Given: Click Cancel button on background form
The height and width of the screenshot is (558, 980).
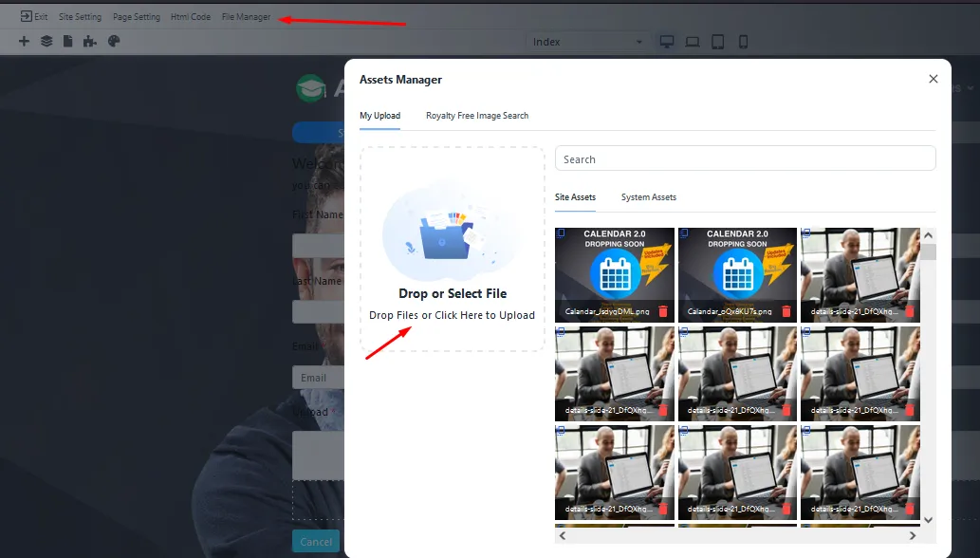Looking at the screenshot, I should pos(316,541).
